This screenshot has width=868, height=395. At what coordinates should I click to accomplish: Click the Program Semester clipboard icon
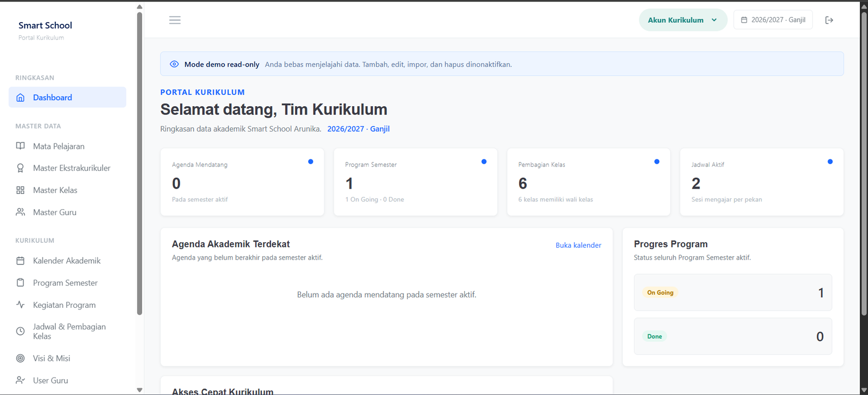tap(21, 283)
